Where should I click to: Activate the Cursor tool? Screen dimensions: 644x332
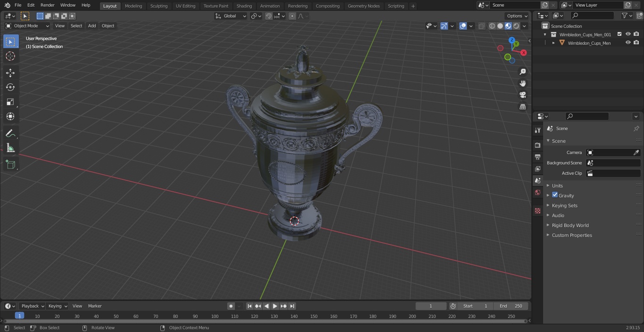click(10, 56)
